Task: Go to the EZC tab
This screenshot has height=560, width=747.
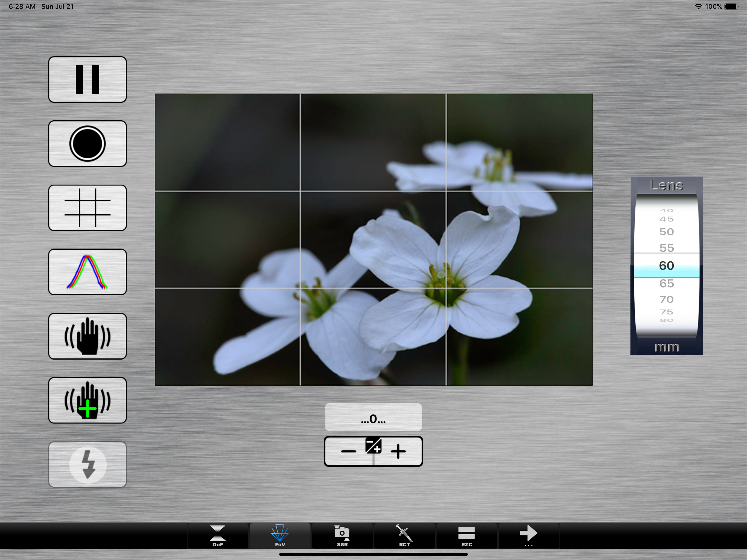Action: tap(466, 536)
